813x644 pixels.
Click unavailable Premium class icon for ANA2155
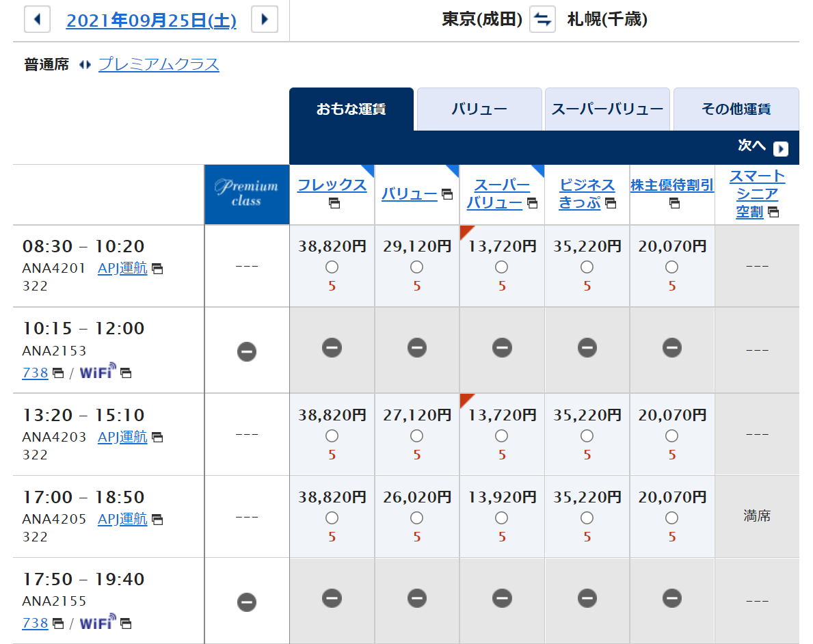[247, 602]
